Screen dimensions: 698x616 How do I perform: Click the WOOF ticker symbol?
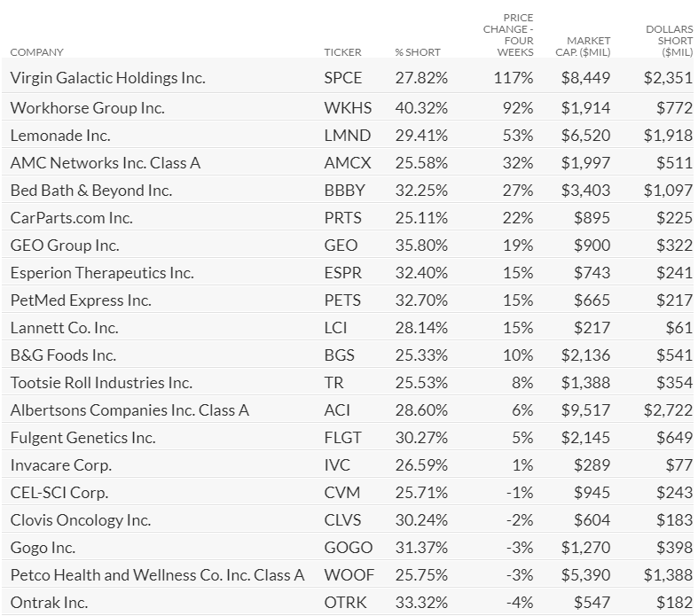[349, 575]
